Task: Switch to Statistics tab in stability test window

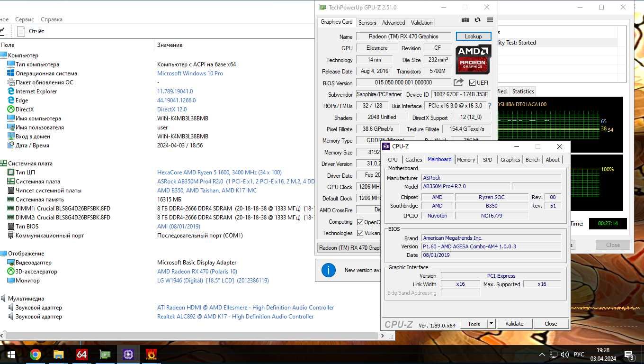Action: [x=523, y=91]
